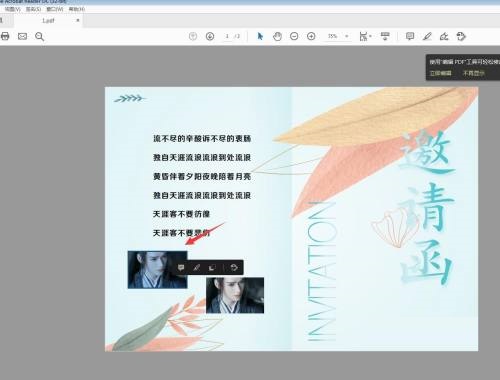
Task: Click the current page number field
Action: tap(227, 36)
